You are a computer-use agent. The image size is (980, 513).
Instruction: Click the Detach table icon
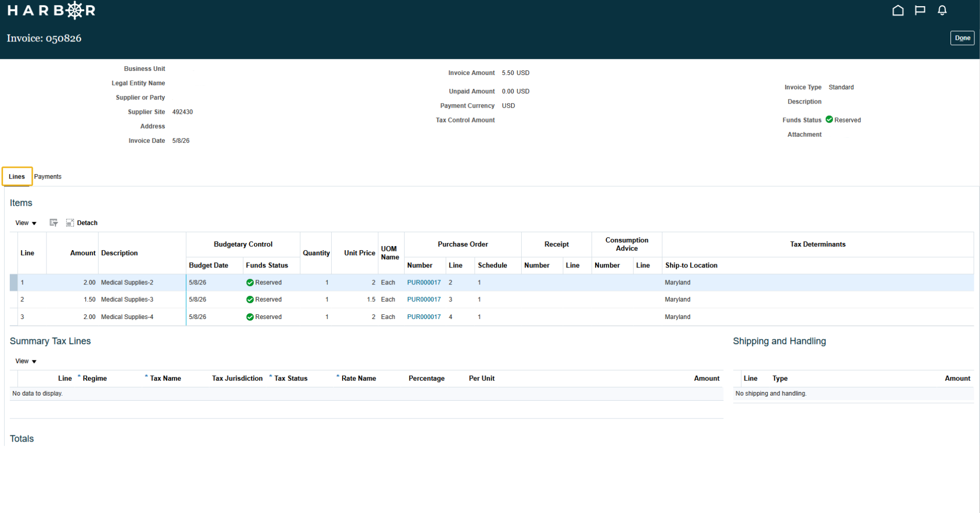click(70, 223)
